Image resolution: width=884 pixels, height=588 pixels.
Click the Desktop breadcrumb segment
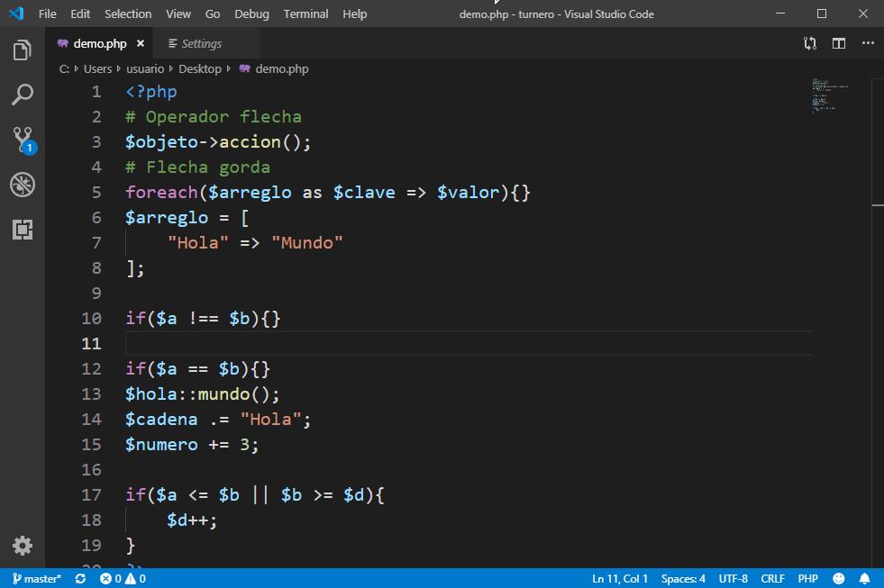tap(199, 68)
